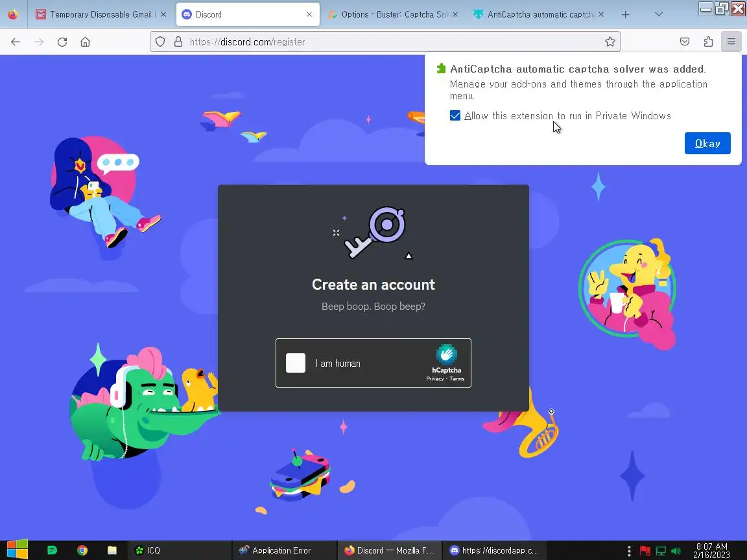
Task: Restore down the Firefox window
Action: [722, 8]
